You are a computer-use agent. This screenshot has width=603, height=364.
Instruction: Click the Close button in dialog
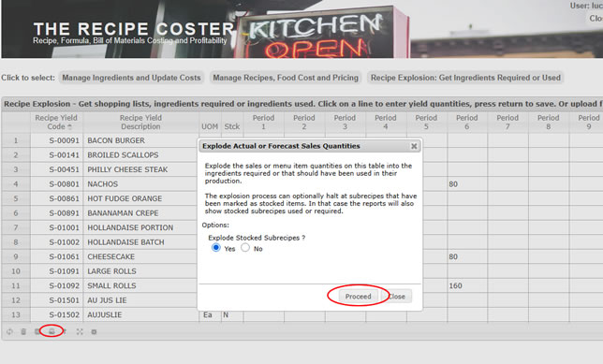coord(396,297)
